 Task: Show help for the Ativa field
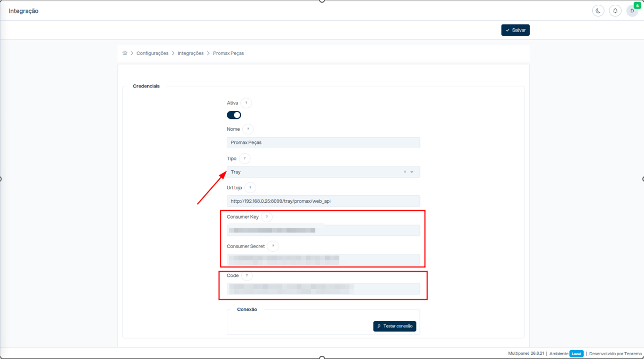pos(246,103)
